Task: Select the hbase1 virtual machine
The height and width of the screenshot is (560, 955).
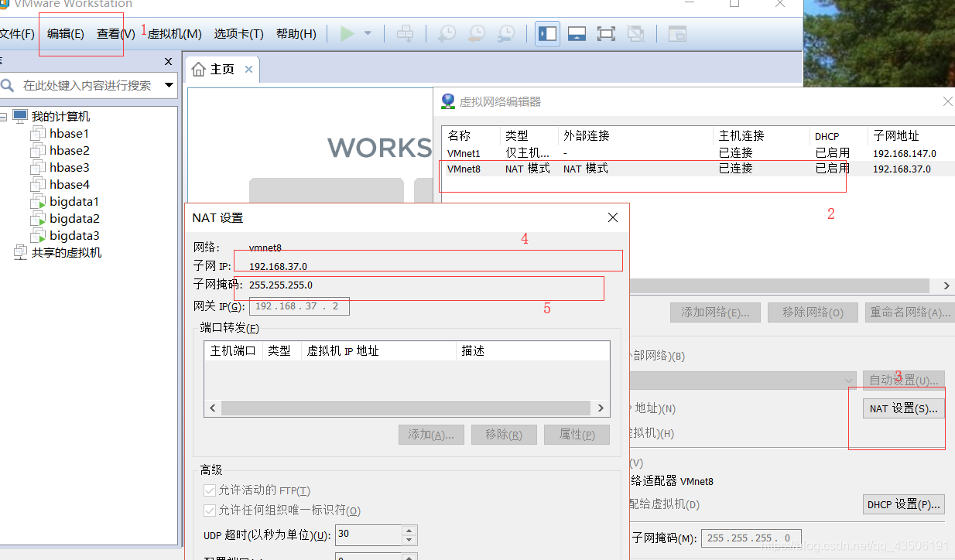Action: click(69, 134)
